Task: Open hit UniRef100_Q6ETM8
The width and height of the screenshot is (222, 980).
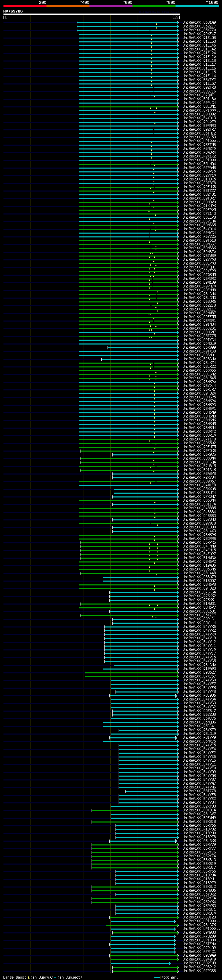Action: tap(199, 145)
